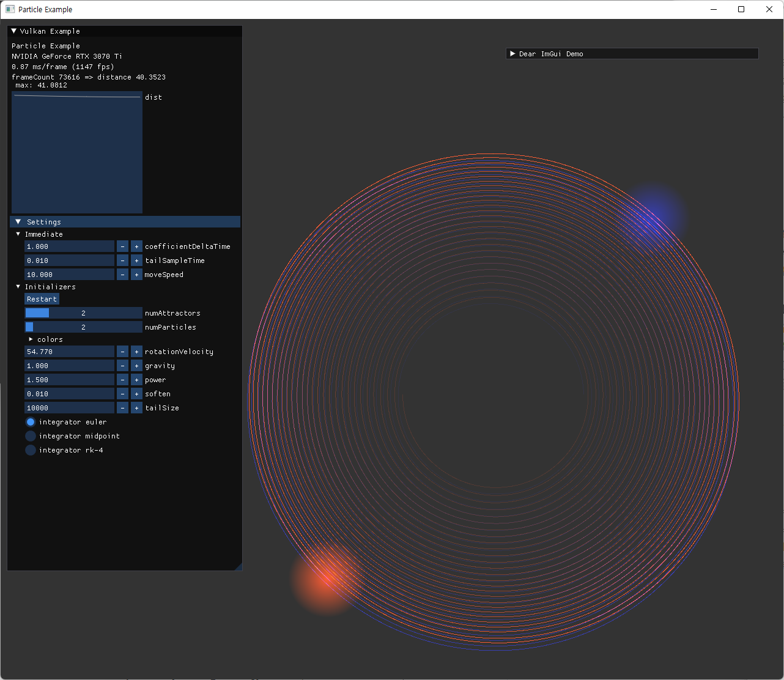Viewport: 784px width, 680px height.
Task: Increase coefficientDeltaTime with plus button
Action: [136, 246]
